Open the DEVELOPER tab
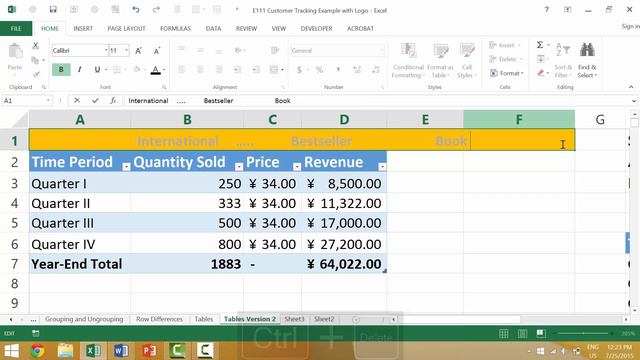This screenshot has height=360, width=640. pos(316,29)
